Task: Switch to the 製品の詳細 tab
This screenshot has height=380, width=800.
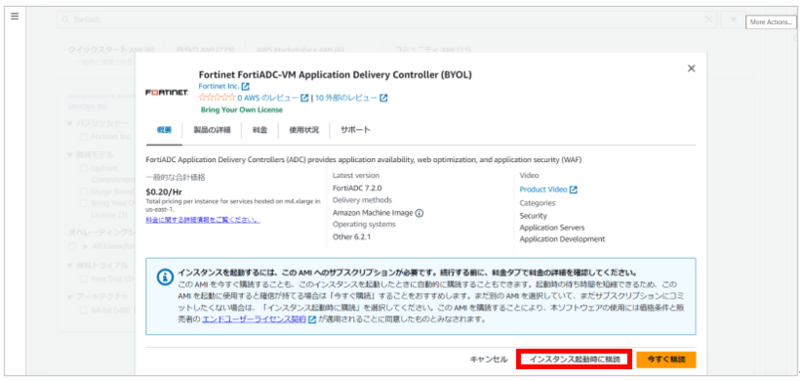Action: click(212, 130)
